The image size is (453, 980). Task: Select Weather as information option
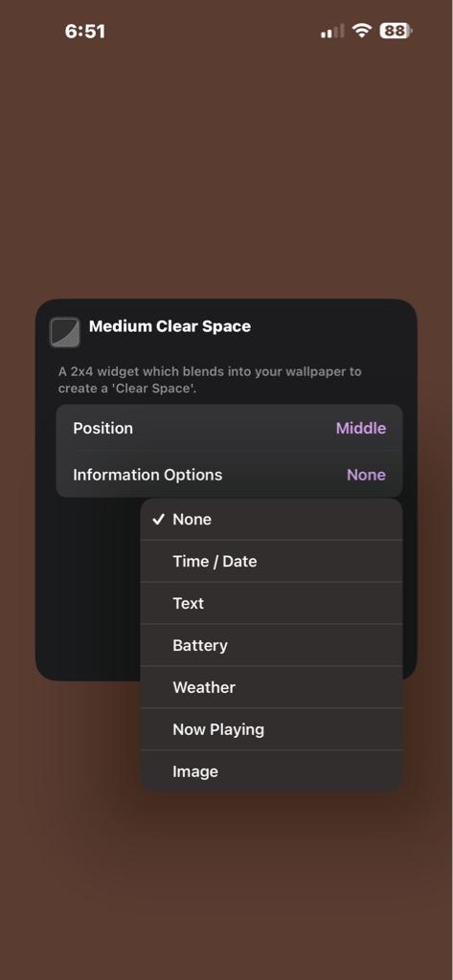point(271,687)
